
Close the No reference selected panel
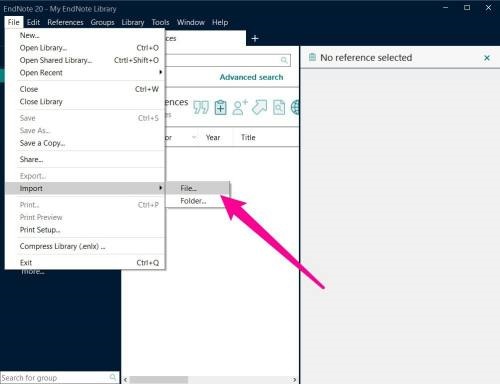(x=487, y=58)
